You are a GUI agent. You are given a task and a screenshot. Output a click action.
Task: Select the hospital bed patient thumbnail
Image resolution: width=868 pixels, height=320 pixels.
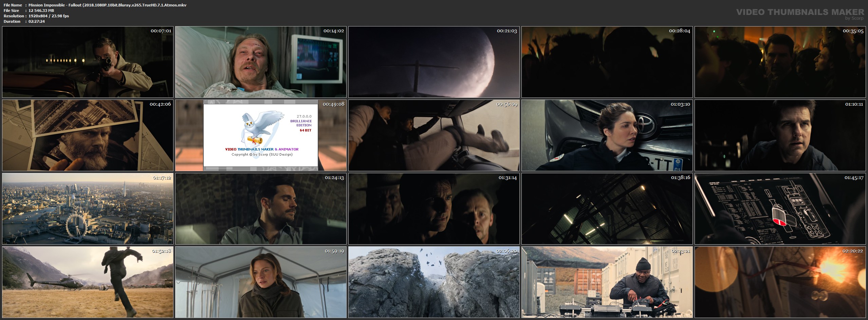[261, 62]
